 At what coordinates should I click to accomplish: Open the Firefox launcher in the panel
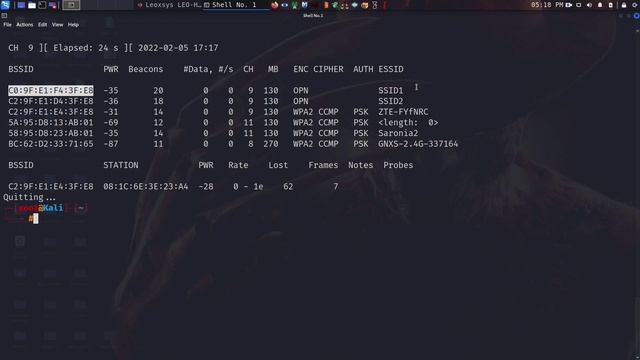click(x=275, y=5)
